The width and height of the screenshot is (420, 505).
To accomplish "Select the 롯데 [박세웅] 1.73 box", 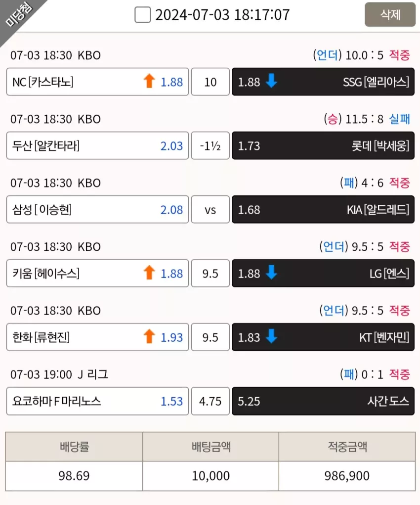I will 323,145.
